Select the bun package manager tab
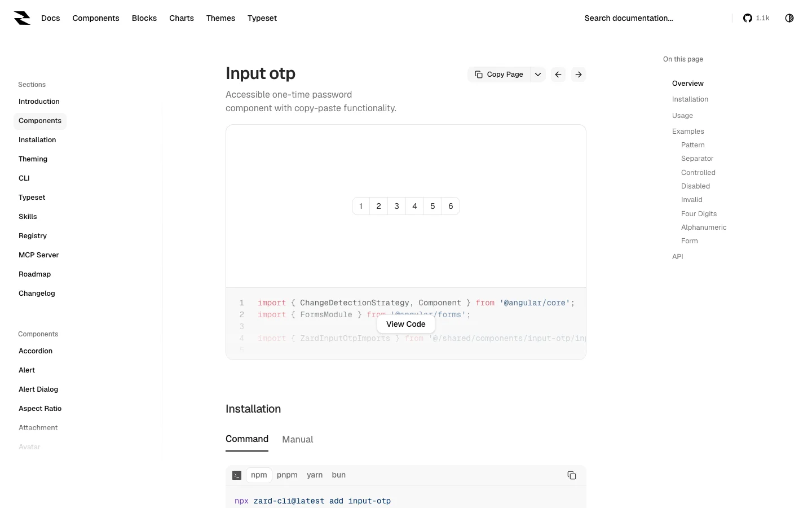This screenshot has height=508, width=812. [x=339, y=475]
